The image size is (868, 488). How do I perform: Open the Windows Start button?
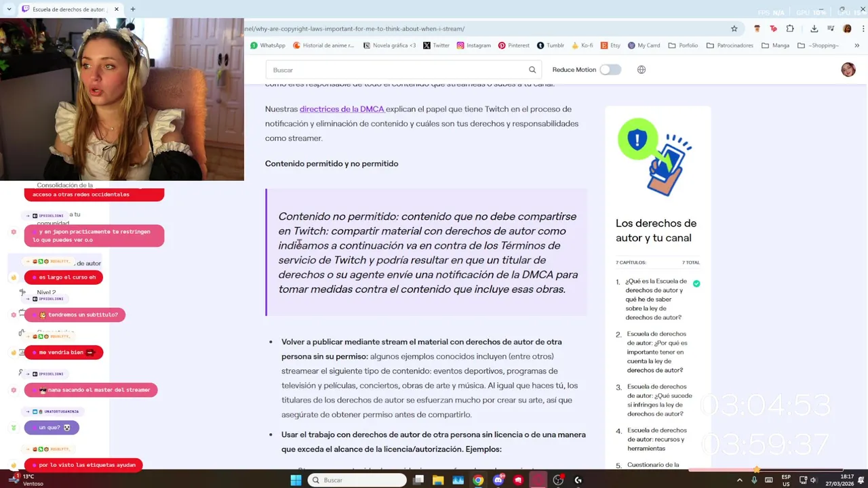coord(296,480)
